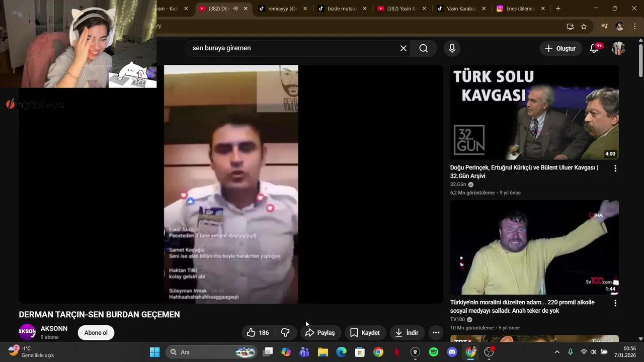Open the 32.Gün channel name

(x=458, y=185)
